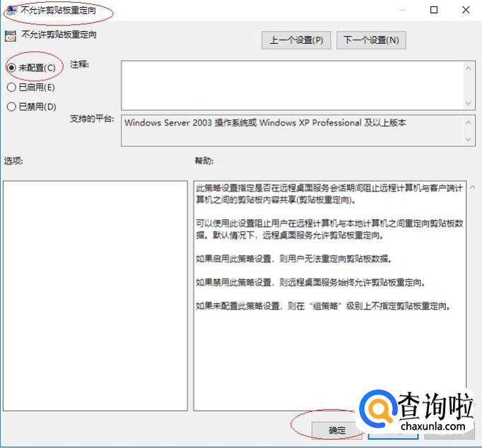Screen dimensions: 482x448
Task: Confirm with the 确定 button
Action: click(x=337, y=430)
